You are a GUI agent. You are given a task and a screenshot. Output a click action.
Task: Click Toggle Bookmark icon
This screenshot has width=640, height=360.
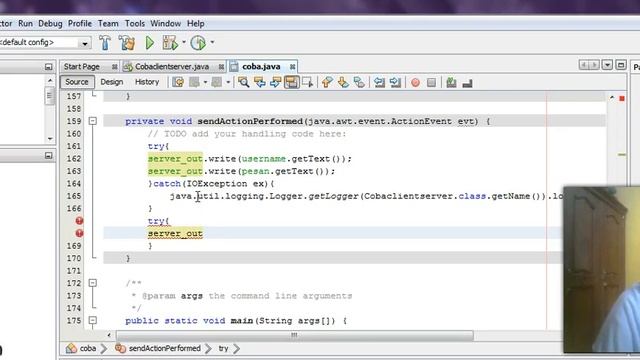pyautogui.click(x=359, y=82)
